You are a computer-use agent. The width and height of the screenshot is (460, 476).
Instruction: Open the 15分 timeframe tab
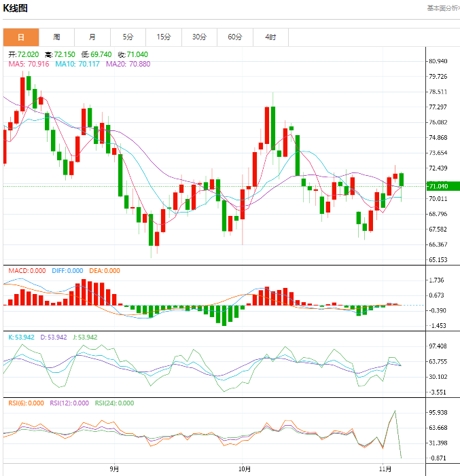(164, 37)
